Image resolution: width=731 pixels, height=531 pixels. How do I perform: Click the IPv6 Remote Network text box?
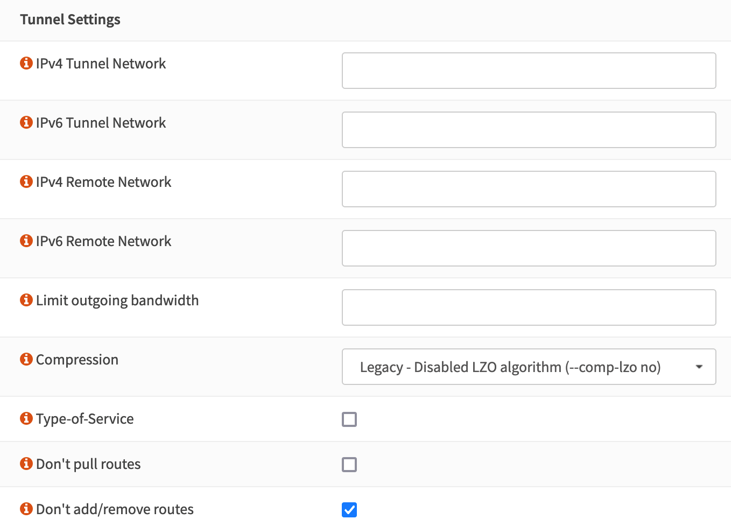click(528, 248)
